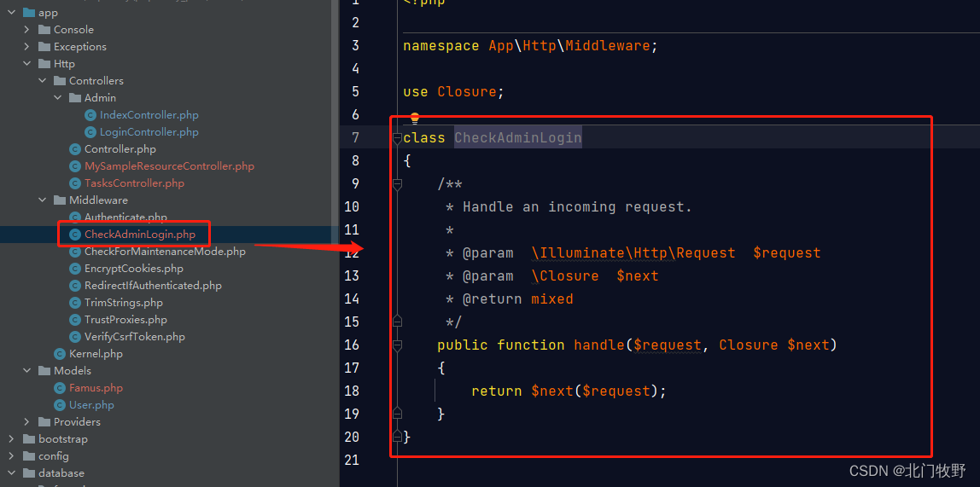This screenshot has height=487, width=980.
Task: Click the class fold end marker at line 20
Action: pyautogui.click(x=397, y=436)
